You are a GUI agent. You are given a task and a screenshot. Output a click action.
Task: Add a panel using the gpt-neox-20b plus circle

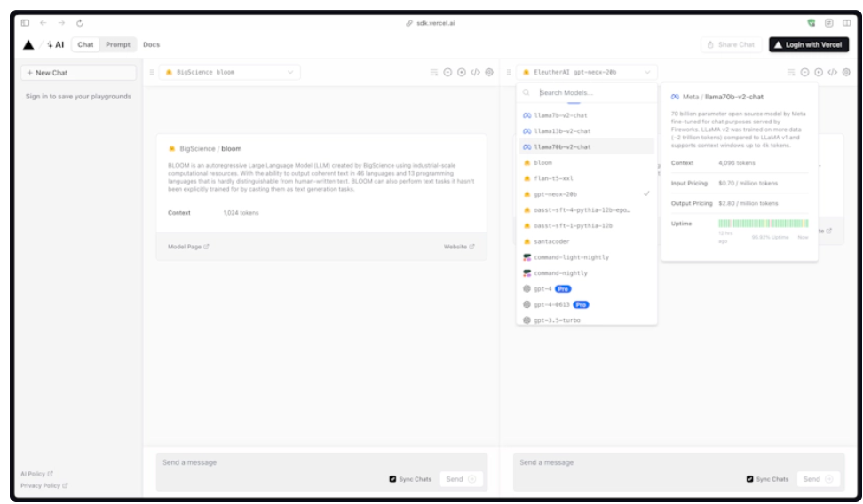pos(819,72)
